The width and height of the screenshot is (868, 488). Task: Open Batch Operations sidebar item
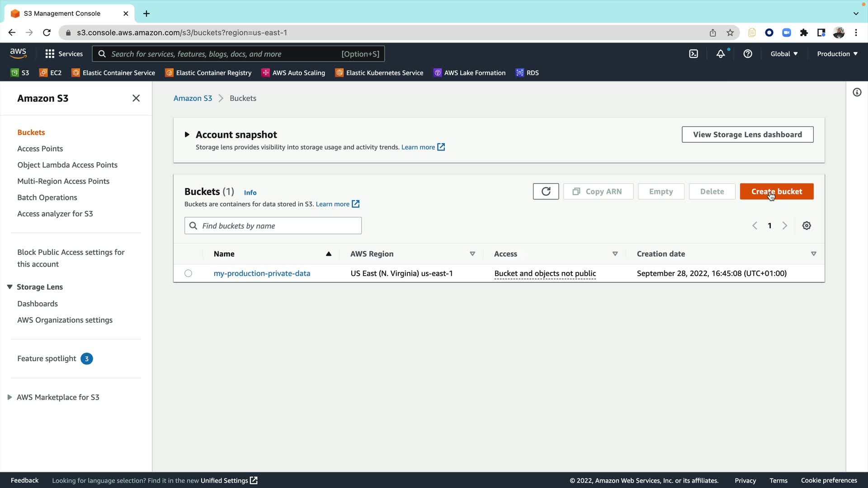(47, 197)
